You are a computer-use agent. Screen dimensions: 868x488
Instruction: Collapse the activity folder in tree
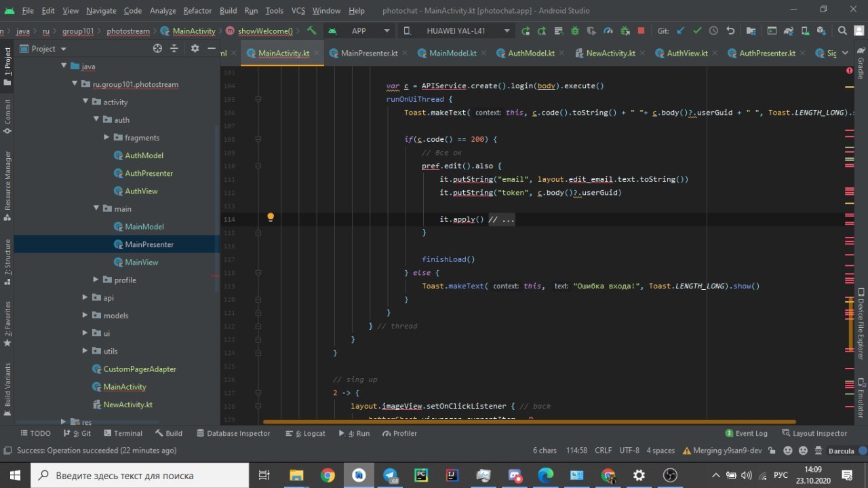[x=85, y=102]
